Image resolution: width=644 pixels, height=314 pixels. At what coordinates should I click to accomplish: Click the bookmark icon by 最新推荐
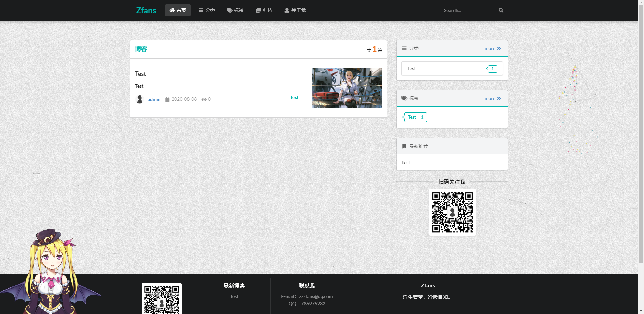tap(404, 146)
